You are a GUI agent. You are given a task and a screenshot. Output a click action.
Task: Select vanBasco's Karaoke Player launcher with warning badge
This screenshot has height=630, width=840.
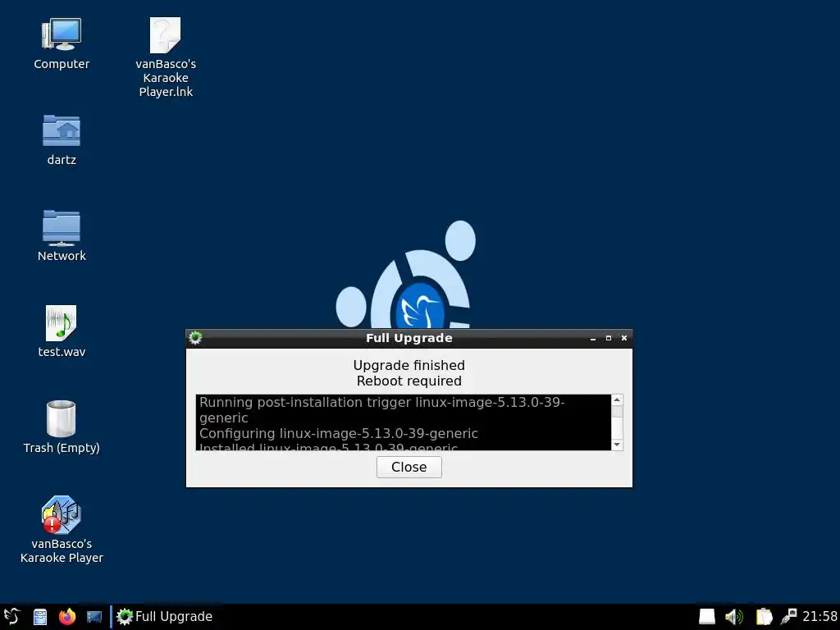61,515
